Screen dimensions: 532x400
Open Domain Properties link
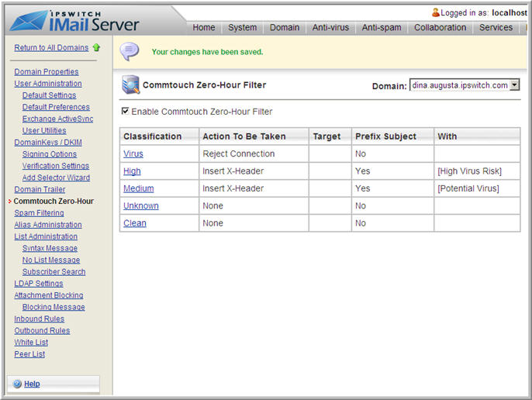[x=47, y=71]
